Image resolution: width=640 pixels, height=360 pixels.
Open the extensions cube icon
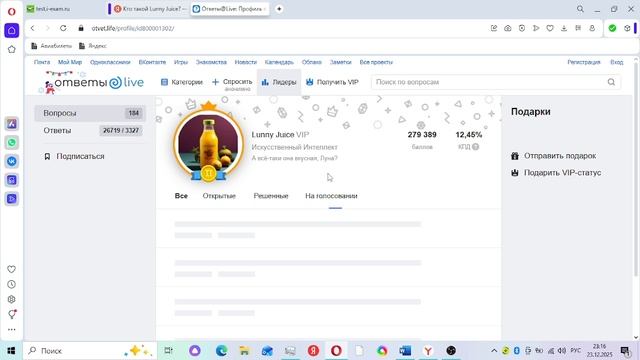pos(627,28)
